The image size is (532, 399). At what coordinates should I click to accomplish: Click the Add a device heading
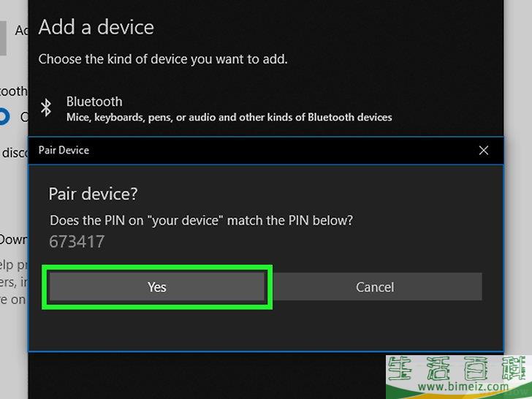(96, 27)
